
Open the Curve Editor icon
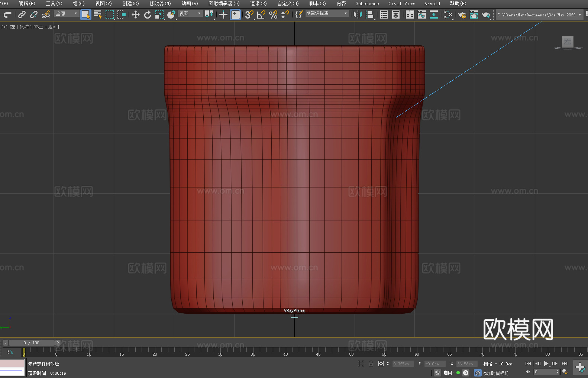(422, 14)
